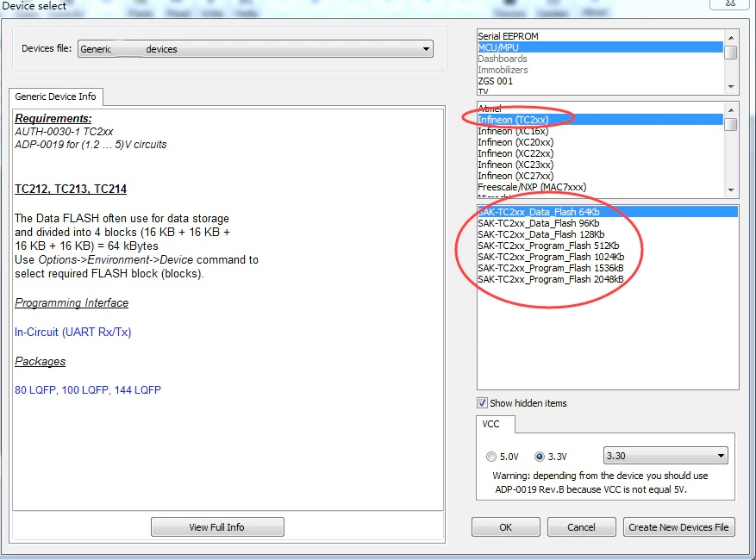
Task: Click the TC212, TC213, TC214 heading
Action: click(71, 189)
